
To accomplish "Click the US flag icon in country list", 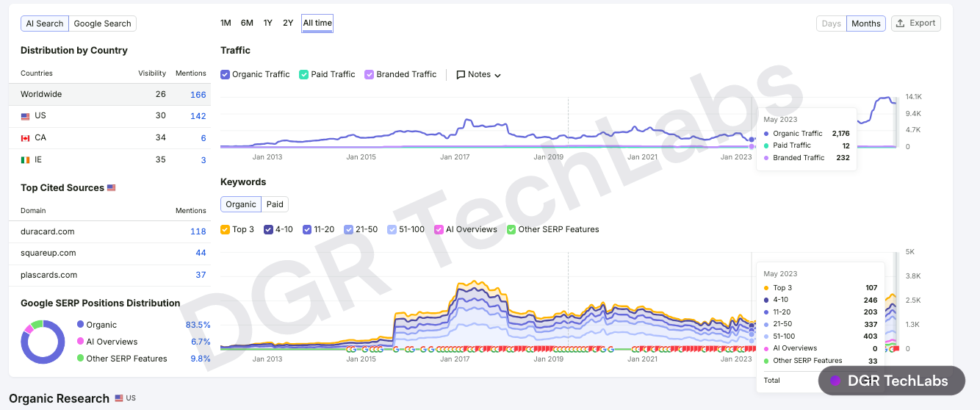I will 25,116.
